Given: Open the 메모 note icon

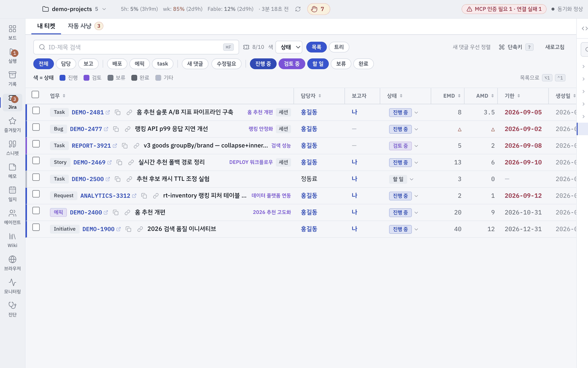Looking at the screenshot, I should (x=12, y=167).
